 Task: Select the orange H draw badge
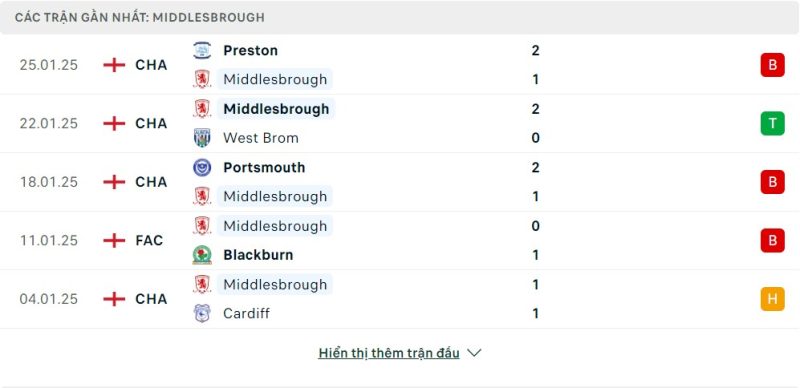(x=772, y=299)
